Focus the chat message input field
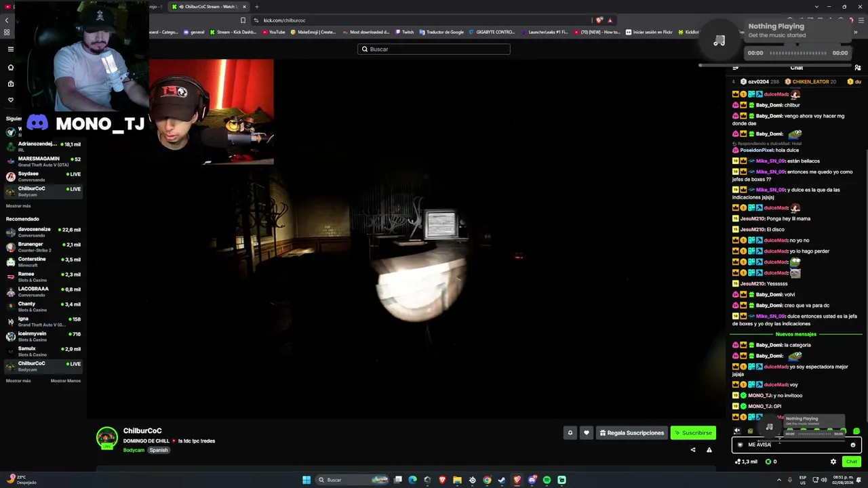Screen dimensions: 868x488 796,445
